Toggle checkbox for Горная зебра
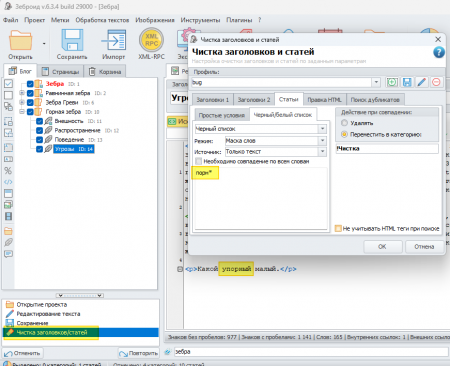This screenshot has height=366, width=450. (x=30, y=112)
